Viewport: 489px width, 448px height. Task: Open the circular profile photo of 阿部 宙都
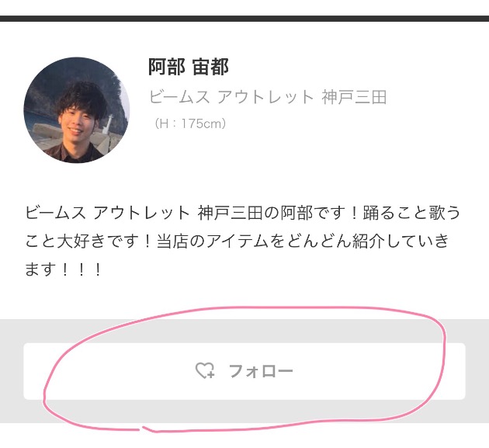pyautogui.click(x=77, y=109)
